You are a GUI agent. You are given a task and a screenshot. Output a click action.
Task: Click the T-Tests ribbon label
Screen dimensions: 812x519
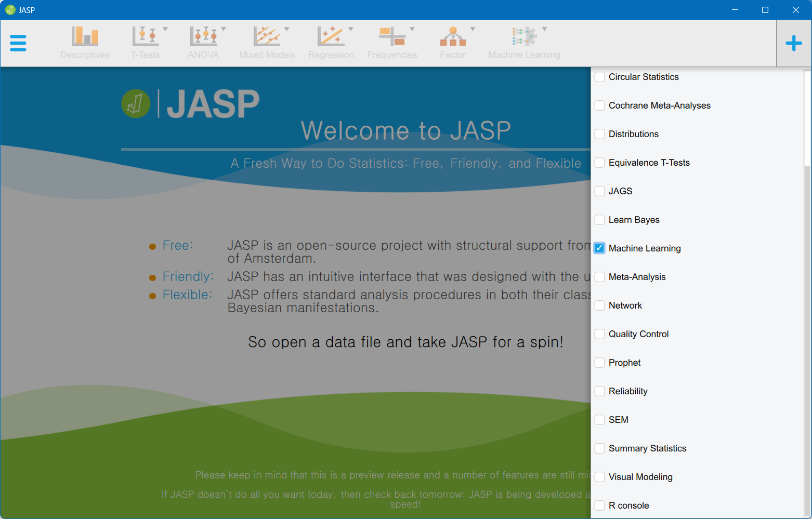145,55
